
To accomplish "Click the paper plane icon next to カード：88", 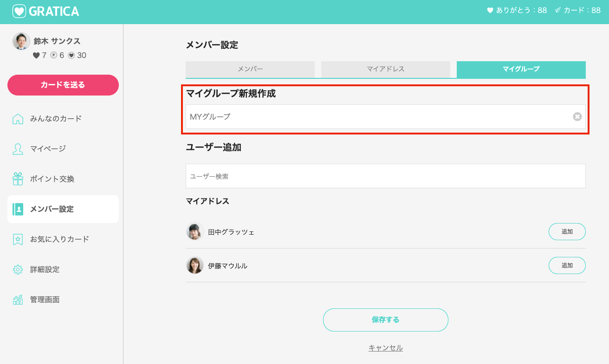I will (557, 10).
